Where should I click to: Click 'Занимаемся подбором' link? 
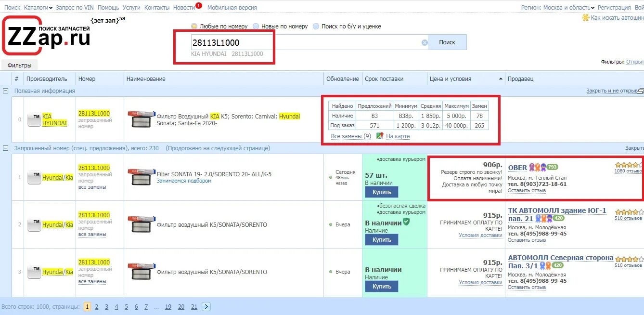coord(184,181)
